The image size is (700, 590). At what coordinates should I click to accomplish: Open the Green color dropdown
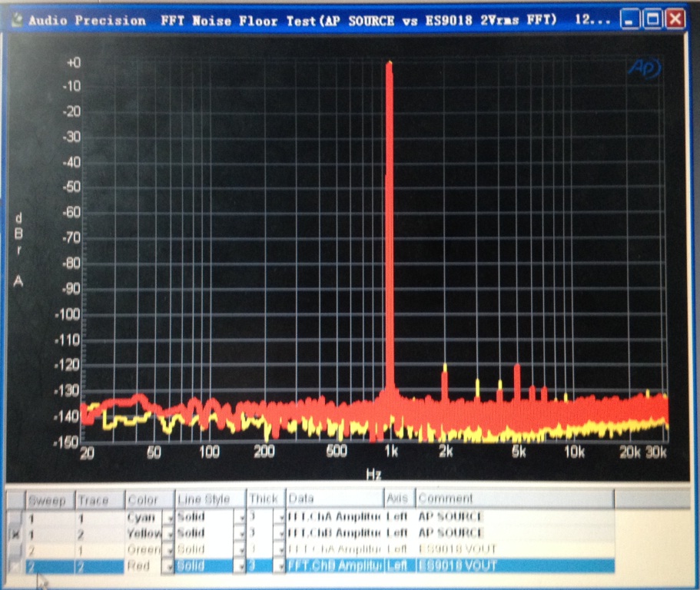168,550
